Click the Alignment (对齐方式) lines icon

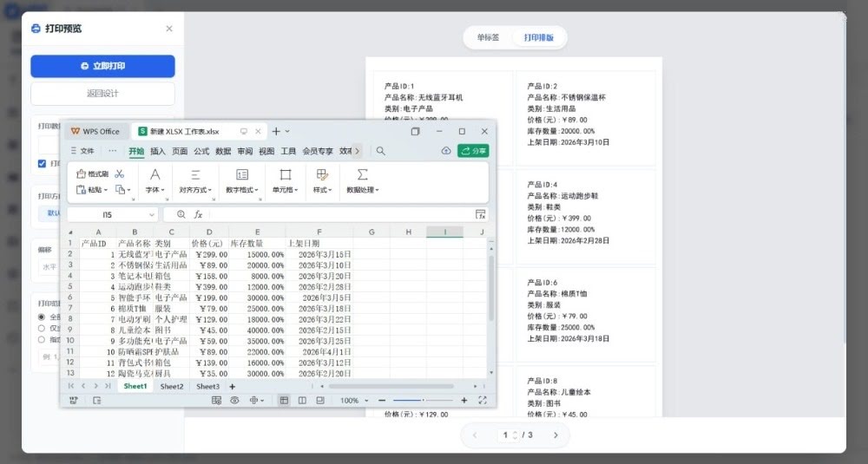(x=195, y=175)
